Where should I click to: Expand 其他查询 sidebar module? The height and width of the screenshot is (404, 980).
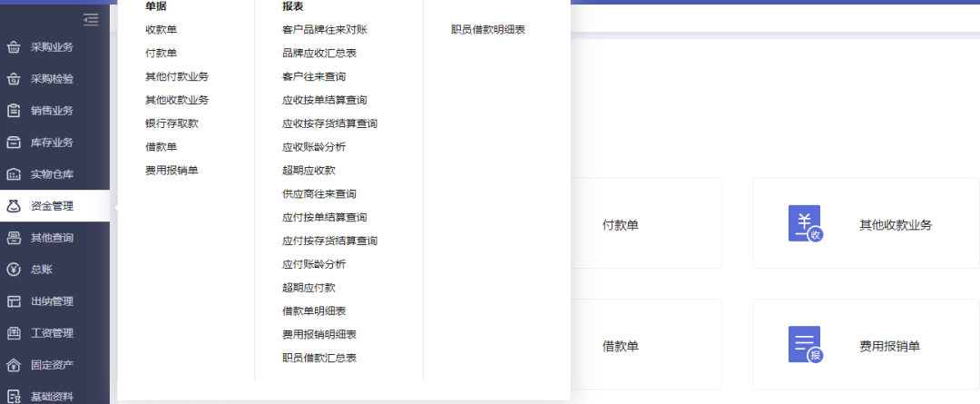[x=52, y=238]
